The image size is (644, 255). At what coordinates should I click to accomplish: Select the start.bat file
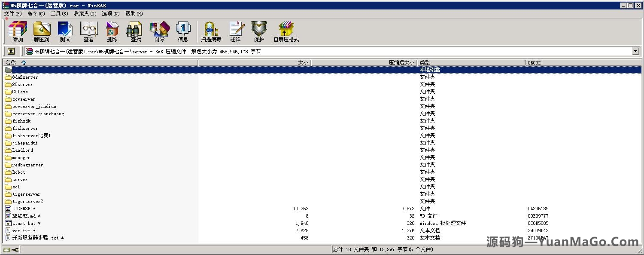click(24, 223)
